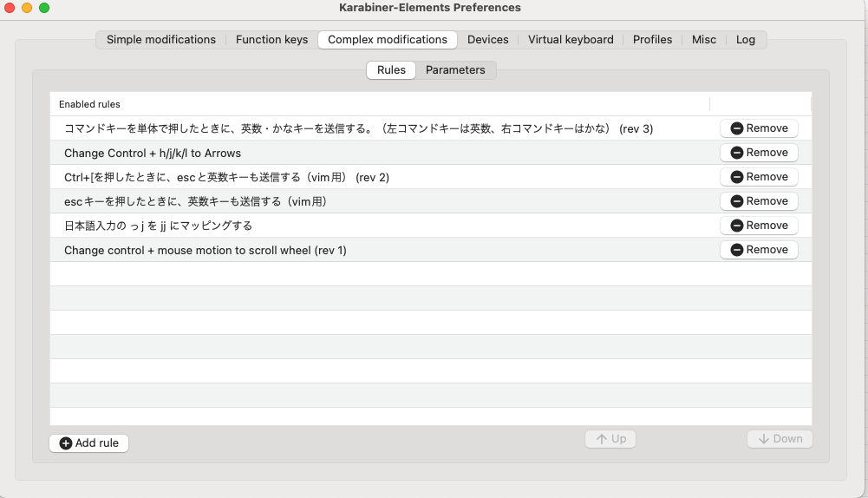Select the escキーを押したときに rule row
Screen dimensions: 868x498
pyautogui.click(x=431, y=201)
